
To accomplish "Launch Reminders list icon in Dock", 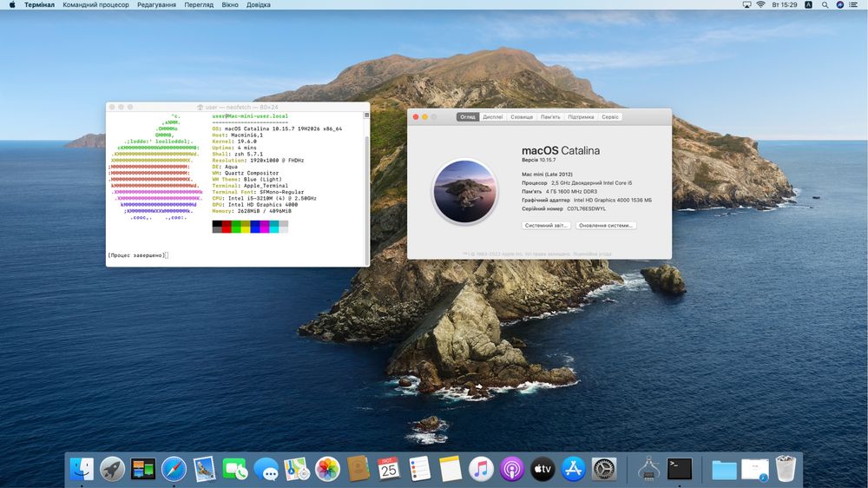I will pyautogui.click(x=419, y=469).
